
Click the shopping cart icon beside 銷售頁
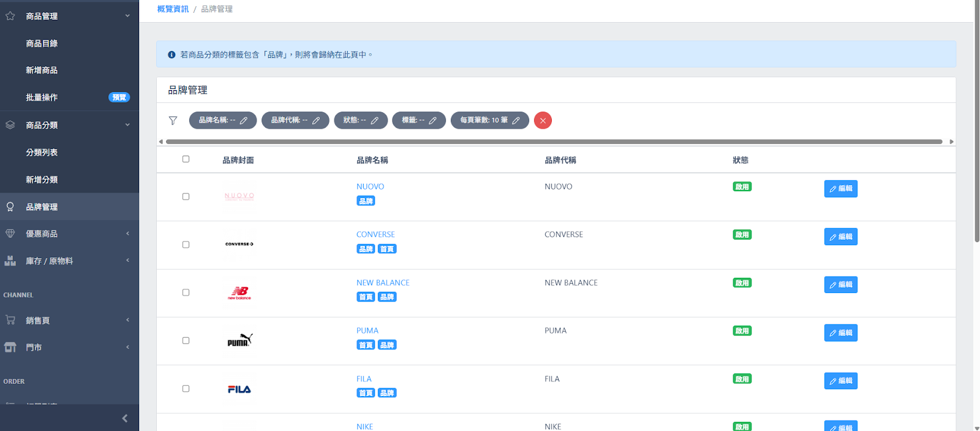pos(10,320)
